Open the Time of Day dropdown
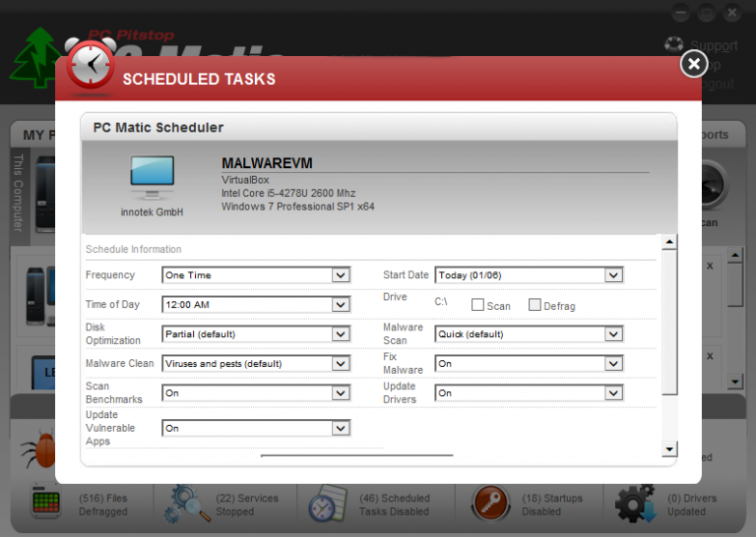756x537 pixels. click(x=256, y=304)
